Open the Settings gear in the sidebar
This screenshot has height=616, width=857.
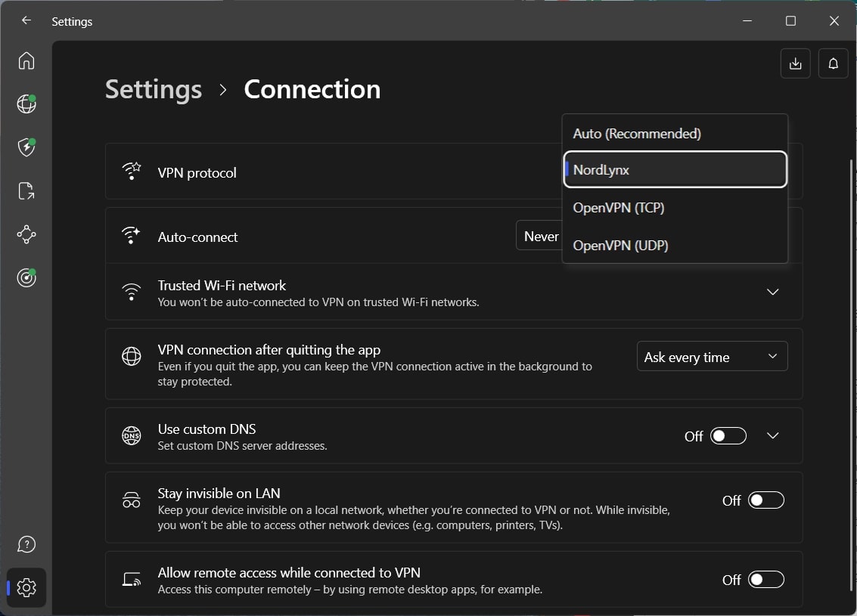point(26,587)
